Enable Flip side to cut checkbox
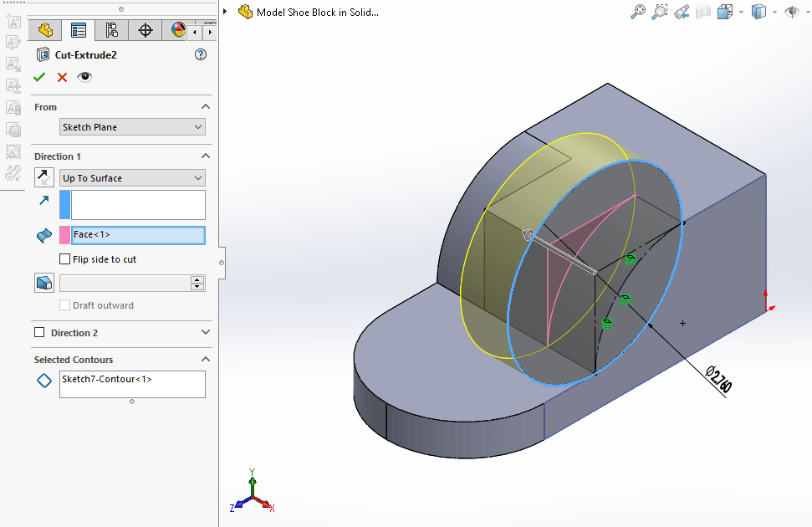Viewport: 812px width, 527px height. pos(65,259)
